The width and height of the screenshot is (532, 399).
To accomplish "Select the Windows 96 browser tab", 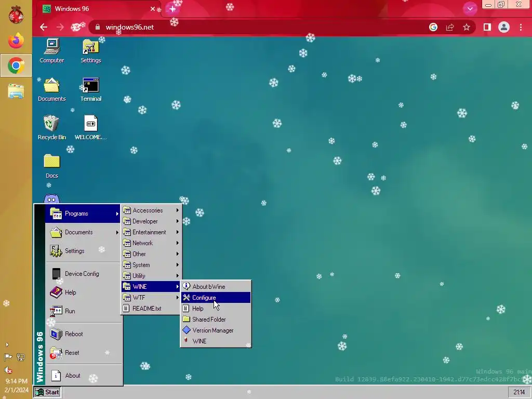I will [98, 9].
